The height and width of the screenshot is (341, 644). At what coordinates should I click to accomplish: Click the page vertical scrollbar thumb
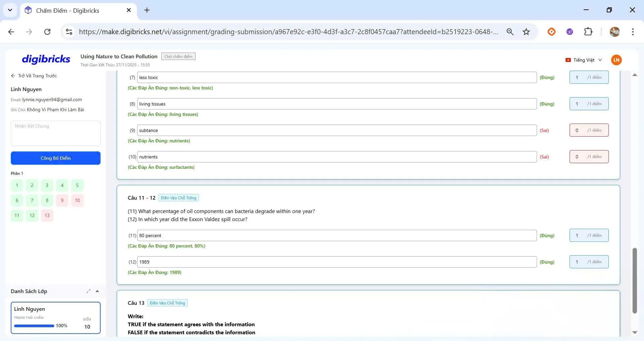634,280
